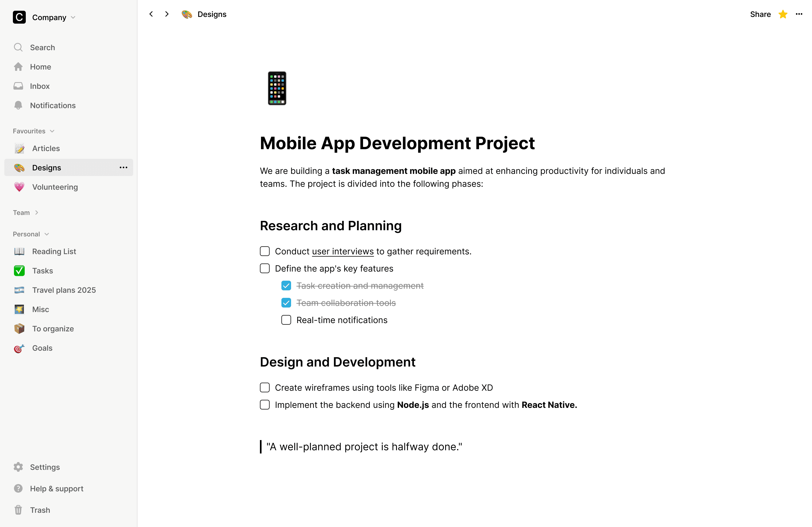This screenshot has width=812, height=527.
Task: Click the mobile phone page icon
Action: click(277, 88)
